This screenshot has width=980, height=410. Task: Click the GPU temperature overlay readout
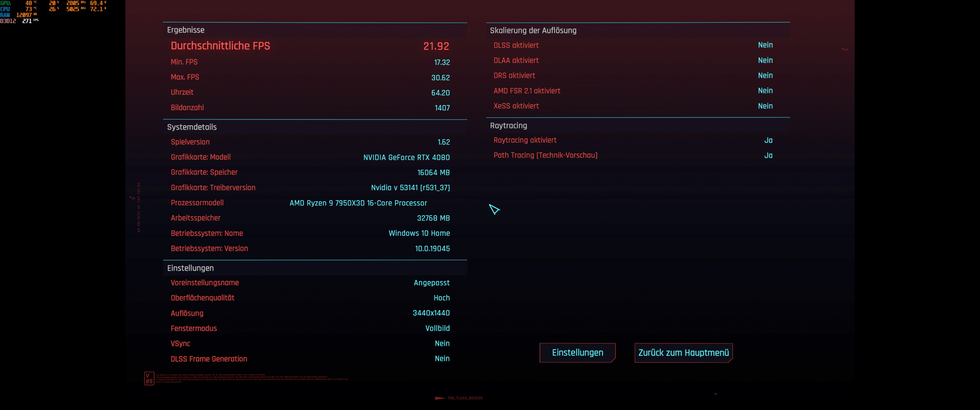click(29, 3)
